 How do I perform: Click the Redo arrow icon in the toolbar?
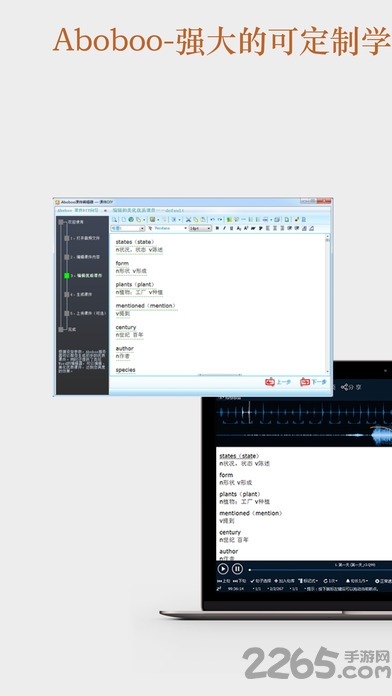[220, 219]
